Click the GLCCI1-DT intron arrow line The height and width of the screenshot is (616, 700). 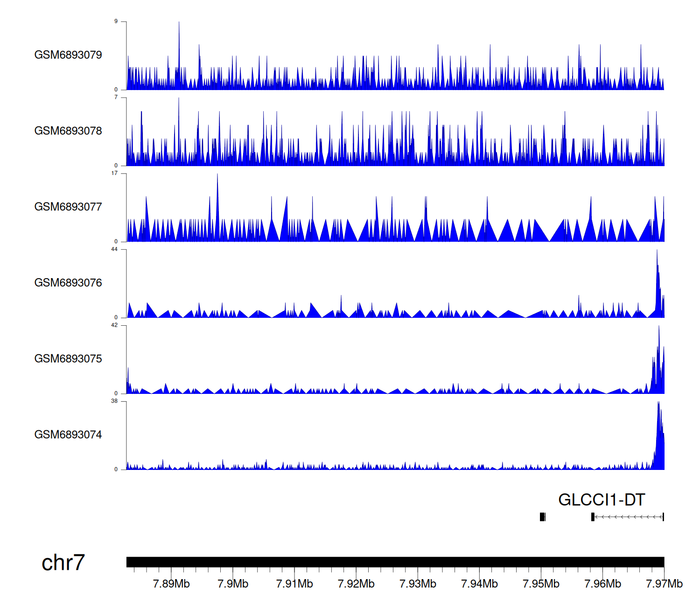628,517
